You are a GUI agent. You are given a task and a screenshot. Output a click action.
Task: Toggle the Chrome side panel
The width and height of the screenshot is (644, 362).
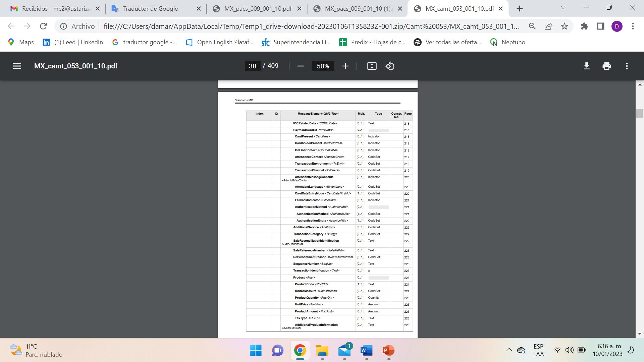(600, 26)
